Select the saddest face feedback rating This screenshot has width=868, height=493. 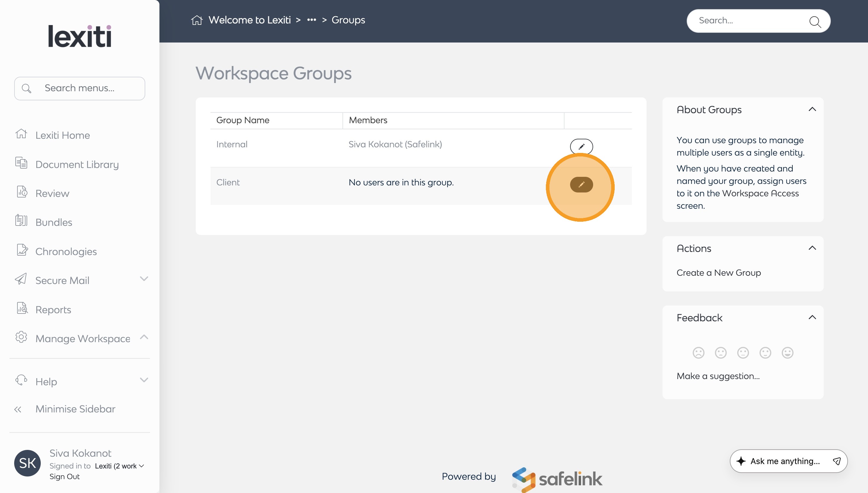[698, 353]
